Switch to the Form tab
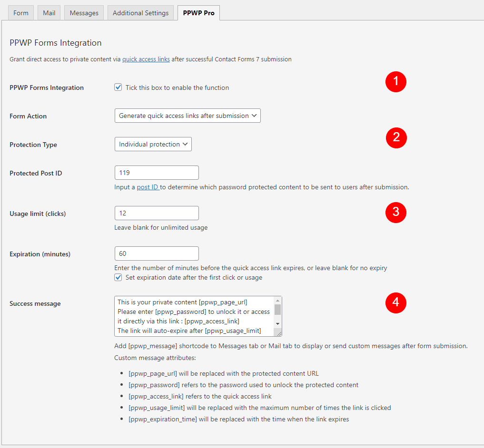This screenshot has width=484, height=448. [x=20, y=13]
